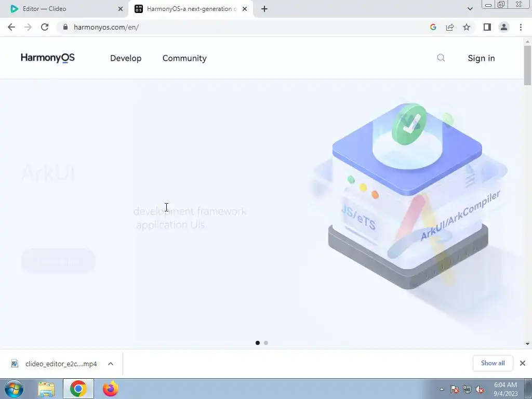Select the second carousel dot

pos(266,343)
